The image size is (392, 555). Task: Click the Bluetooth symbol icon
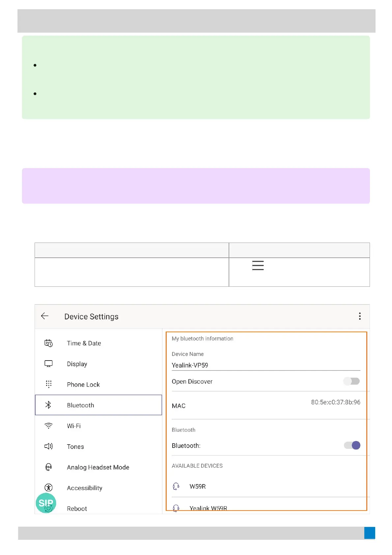click(x=48, y=405)
